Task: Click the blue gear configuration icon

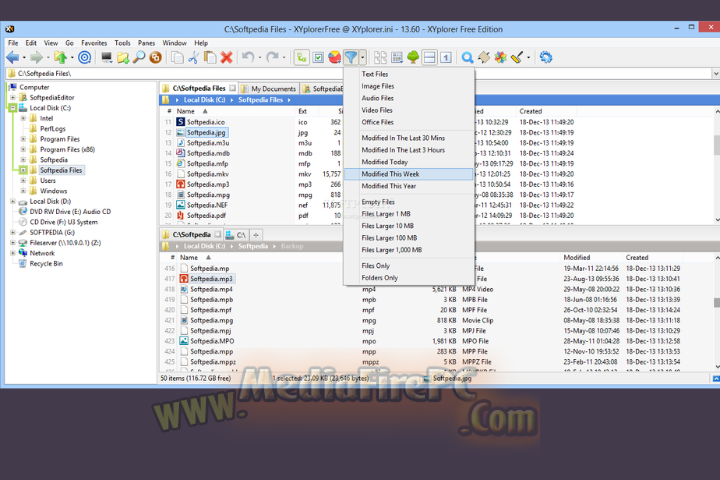Action: coord(546,57)
